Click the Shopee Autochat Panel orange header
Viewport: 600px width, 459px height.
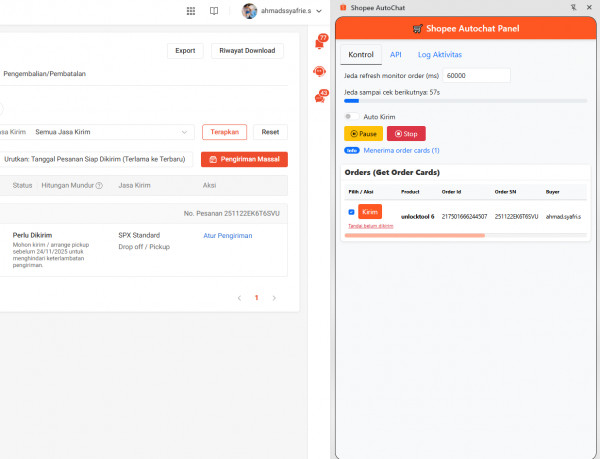(x=466, y=28)
